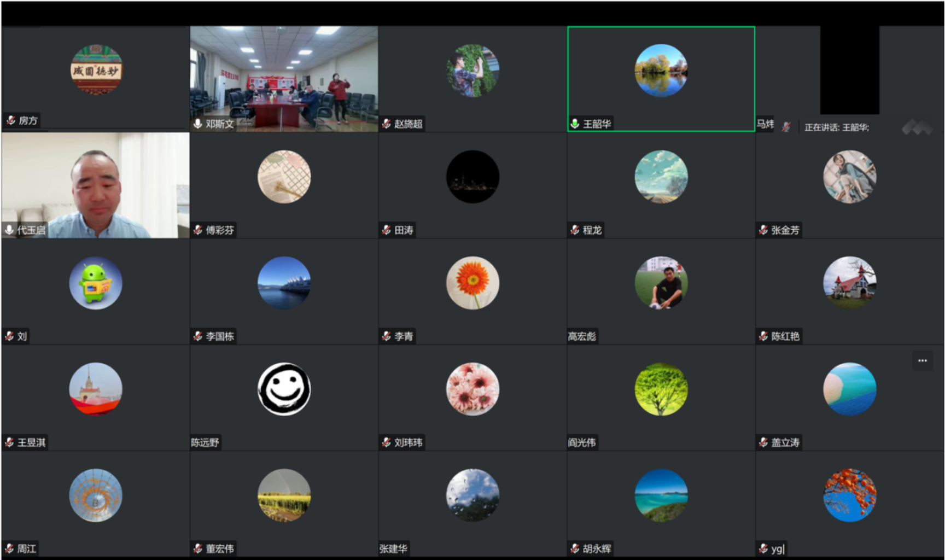
Task: Click the green tree avatar of 阎光伟
Action: point(661,389)
